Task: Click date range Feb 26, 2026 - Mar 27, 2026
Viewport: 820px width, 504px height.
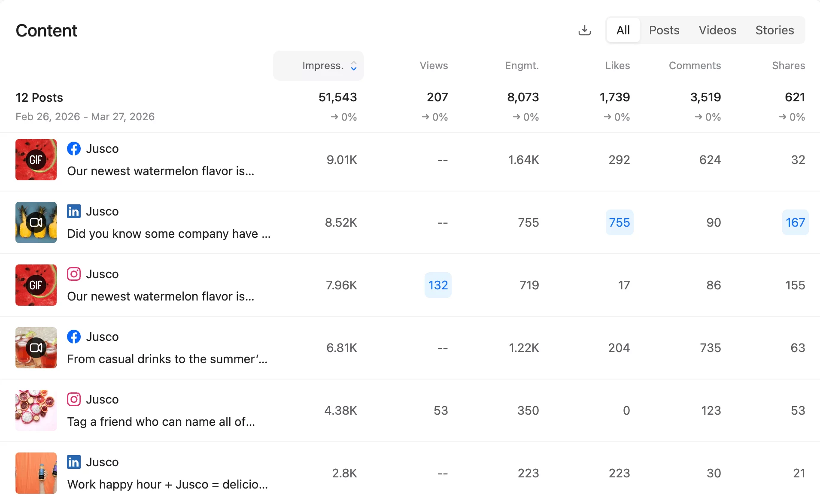Action: click(x=85, y=117)
